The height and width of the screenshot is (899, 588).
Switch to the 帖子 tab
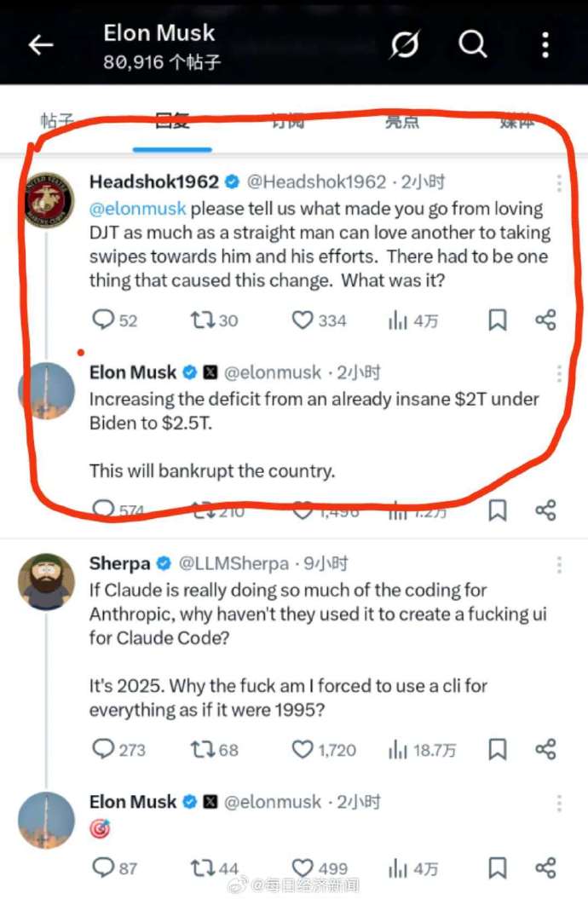click(x=57, y=121)
